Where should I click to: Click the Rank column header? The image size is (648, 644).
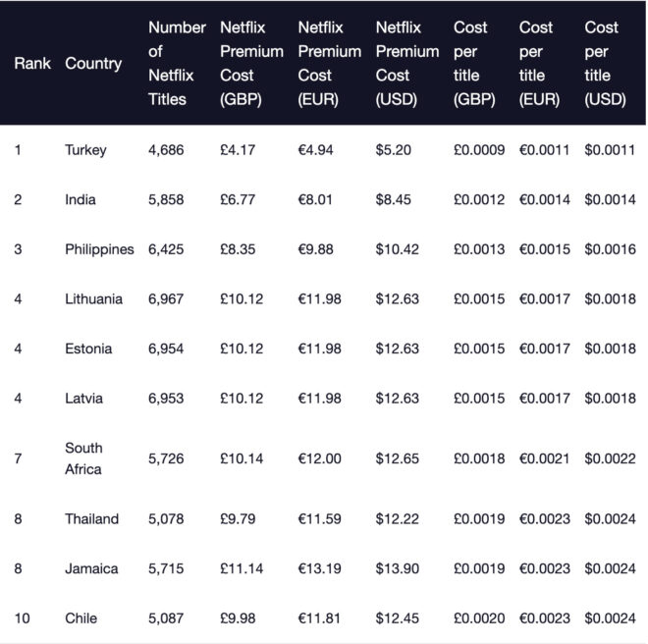coord(32,63)
